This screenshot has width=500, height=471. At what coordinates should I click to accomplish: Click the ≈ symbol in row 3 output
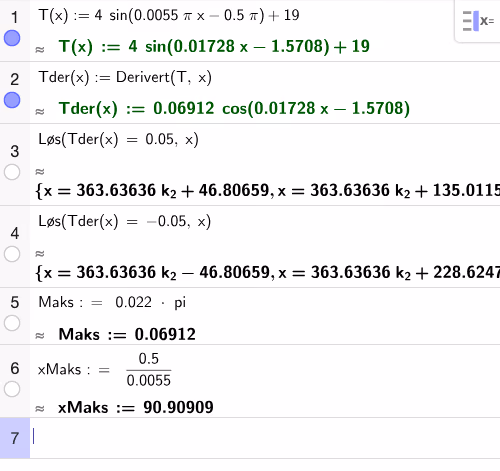click(40, 172)
